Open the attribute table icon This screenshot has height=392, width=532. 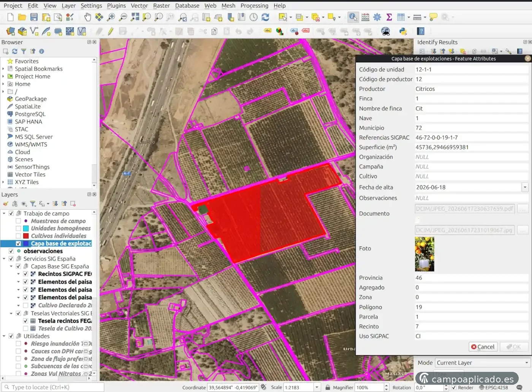pyautogui.click(x=401, y=17)
